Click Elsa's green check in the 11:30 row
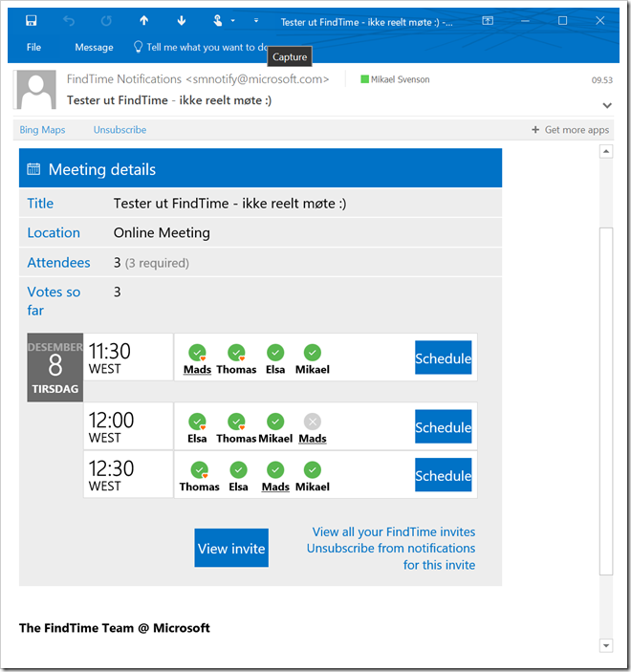This screenshot has width=631, height=672. (275, 353)
